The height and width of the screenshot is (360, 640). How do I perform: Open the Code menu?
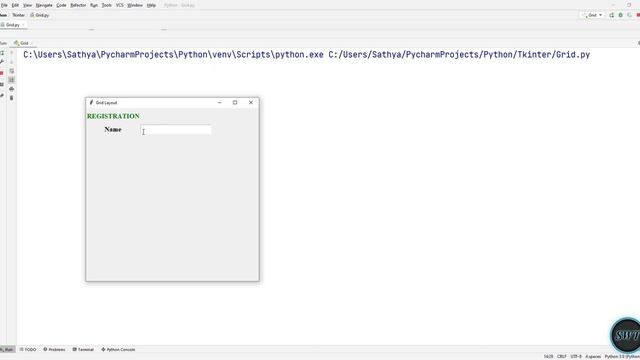(x=61, y=5)
